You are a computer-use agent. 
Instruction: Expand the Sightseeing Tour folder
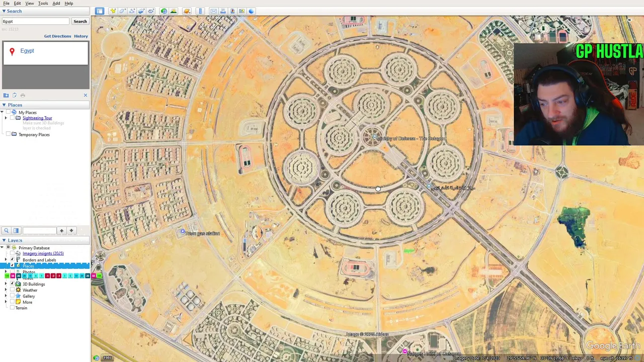pos(6,118)
